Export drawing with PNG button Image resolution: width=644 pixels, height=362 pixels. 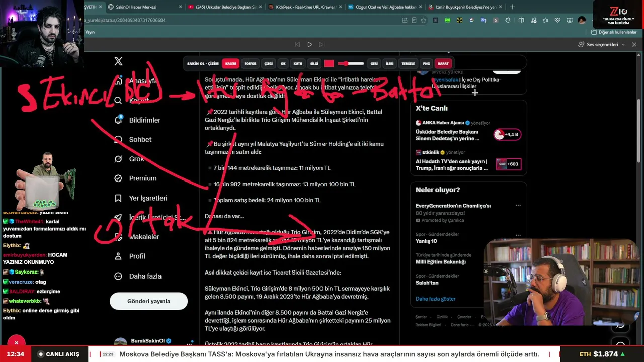427,64
